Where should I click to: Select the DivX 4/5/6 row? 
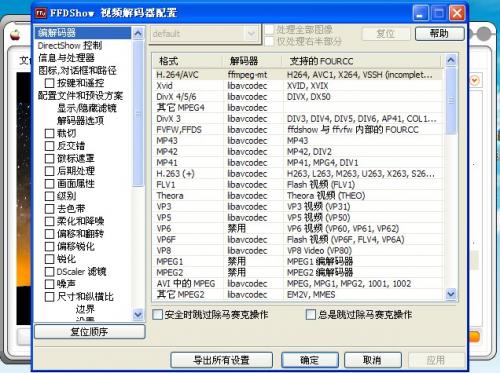pos(298,97)
